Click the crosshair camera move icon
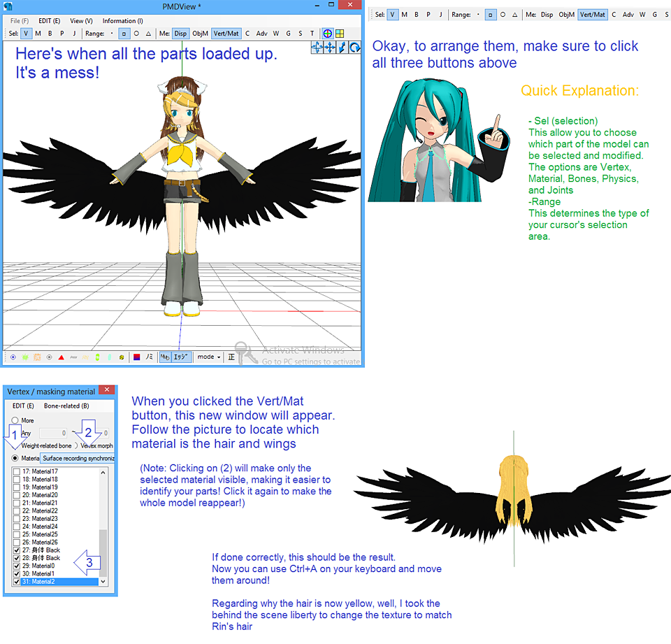The height and width of the screenshot is (644, 671). 317,48
